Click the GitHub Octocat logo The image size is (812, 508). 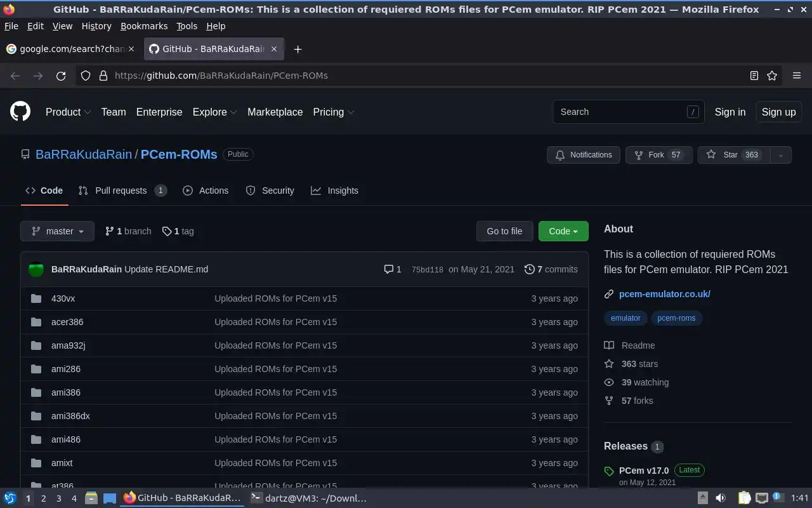20,112
